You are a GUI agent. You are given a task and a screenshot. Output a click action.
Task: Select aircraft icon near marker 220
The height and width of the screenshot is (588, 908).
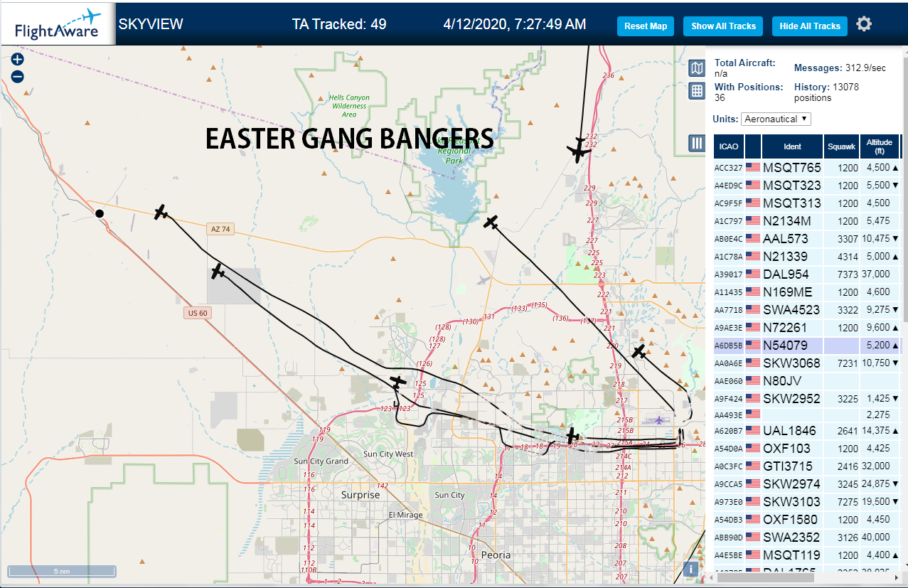pyautogui.click(x=639, y=351)
